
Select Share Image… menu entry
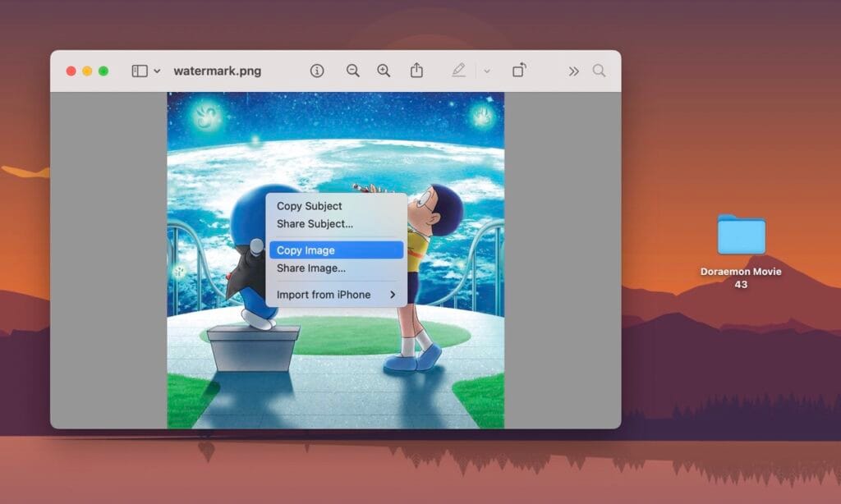pos(336,268)
